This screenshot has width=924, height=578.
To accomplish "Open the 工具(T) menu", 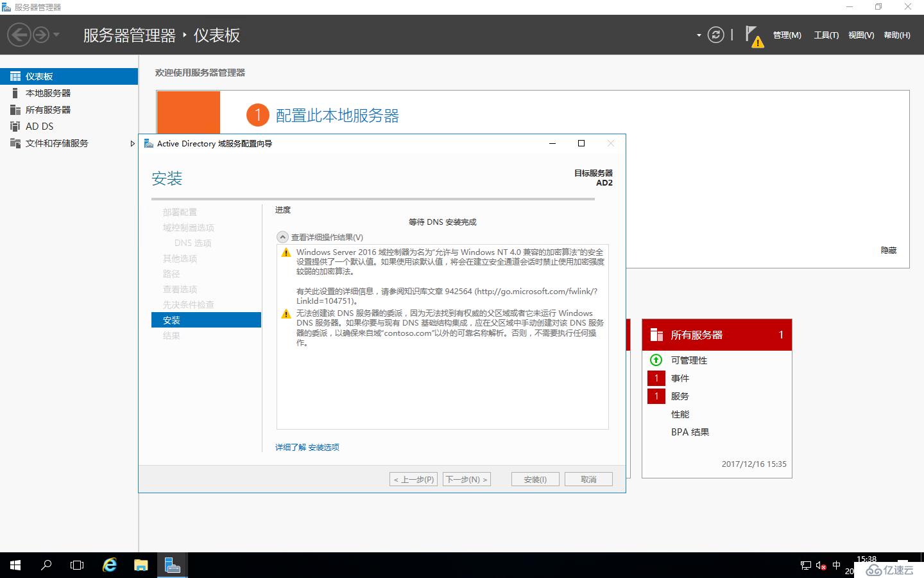I will 826,35.
